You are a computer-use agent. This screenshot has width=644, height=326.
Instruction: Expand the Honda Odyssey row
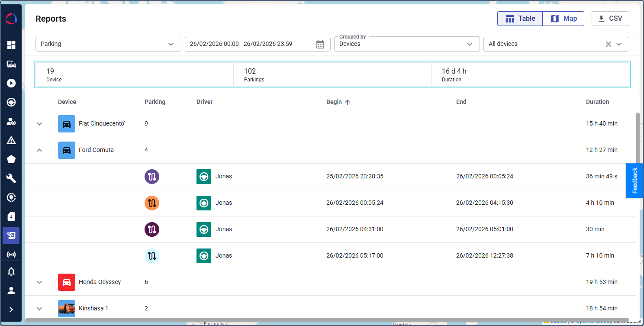point(39,282)
